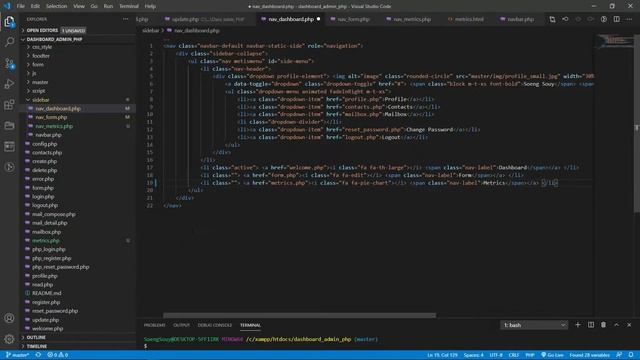Viewport: 640px width, 360px height.
Task: Kill the terminal with trash icon
Action: [603, 325]
